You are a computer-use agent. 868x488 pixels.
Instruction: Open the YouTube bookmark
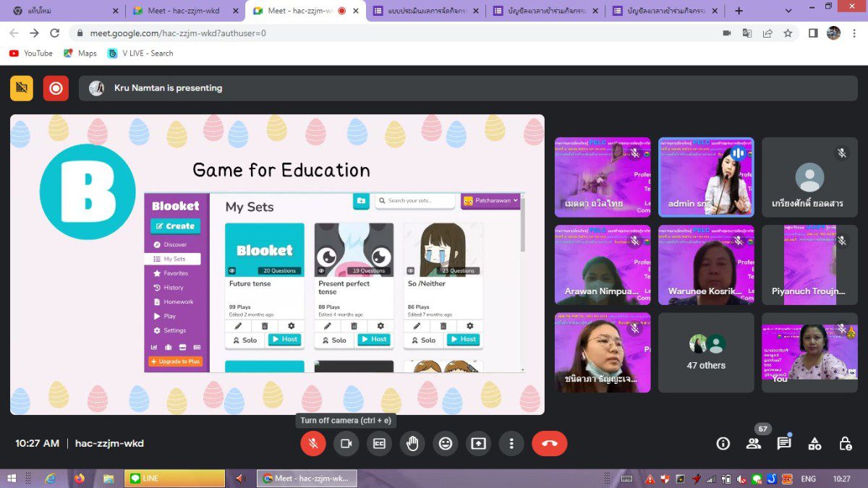pos(31,53)
